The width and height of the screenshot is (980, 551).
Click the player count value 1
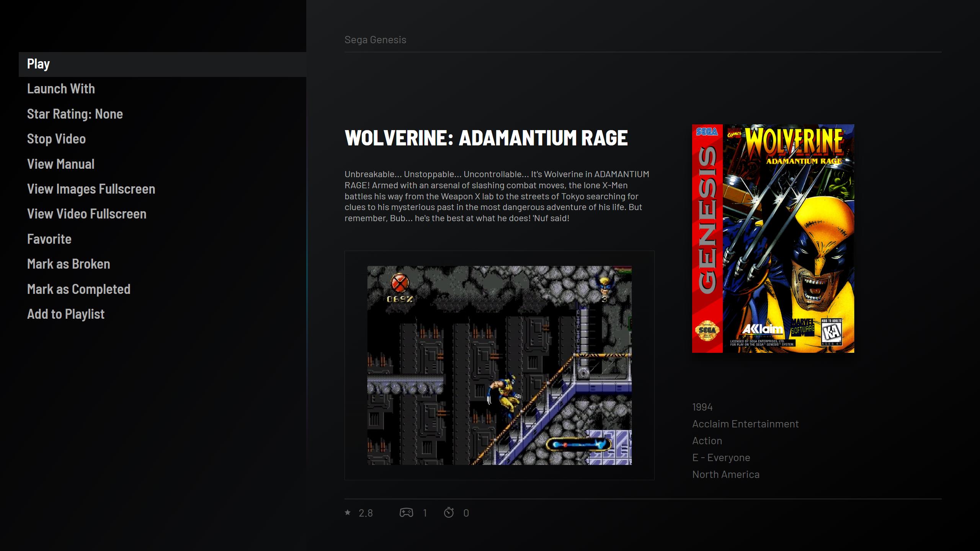click(425, 513)
